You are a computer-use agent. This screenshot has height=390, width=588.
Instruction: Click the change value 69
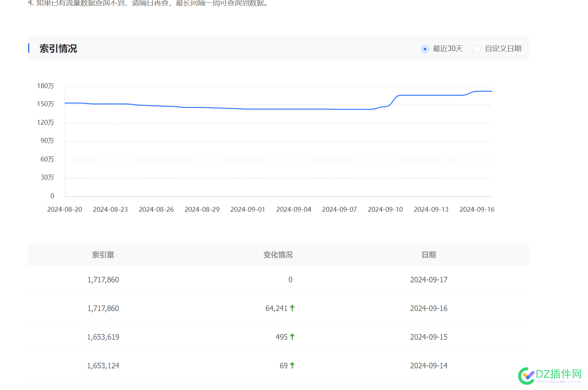(x=284, y=366)
